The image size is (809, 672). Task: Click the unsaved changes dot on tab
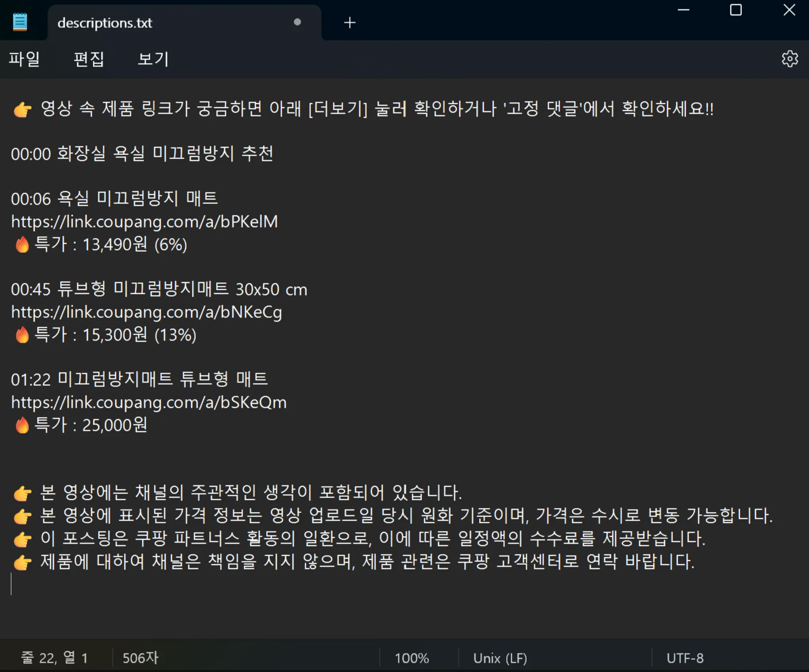(297, 22)
